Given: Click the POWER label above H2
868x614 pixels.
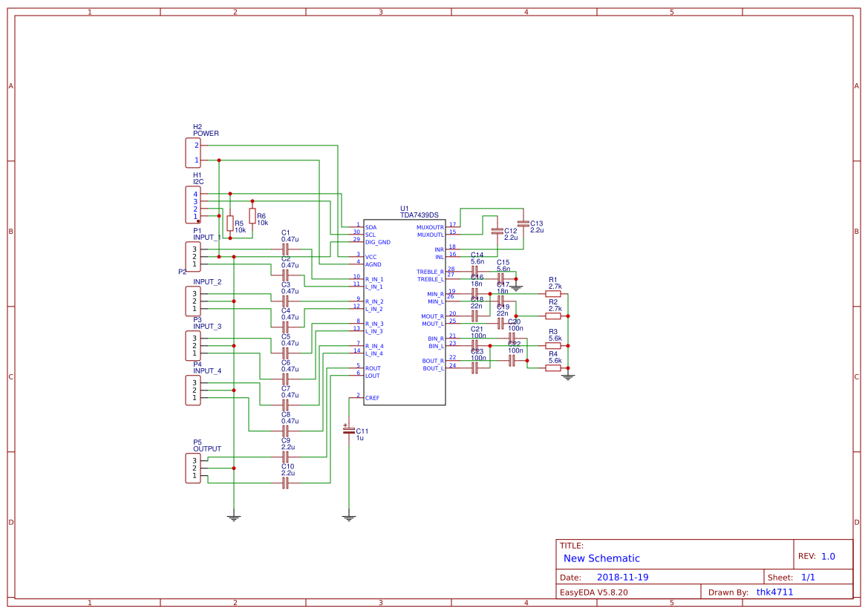Looking at the screenshot, I should [x=206, y=134].
